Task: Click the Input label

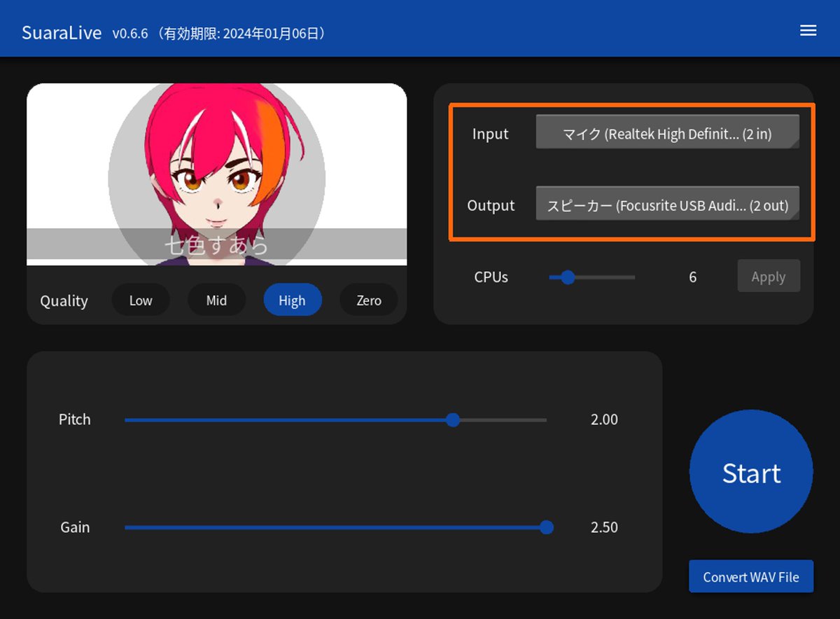Action: [x=490, y=134]
